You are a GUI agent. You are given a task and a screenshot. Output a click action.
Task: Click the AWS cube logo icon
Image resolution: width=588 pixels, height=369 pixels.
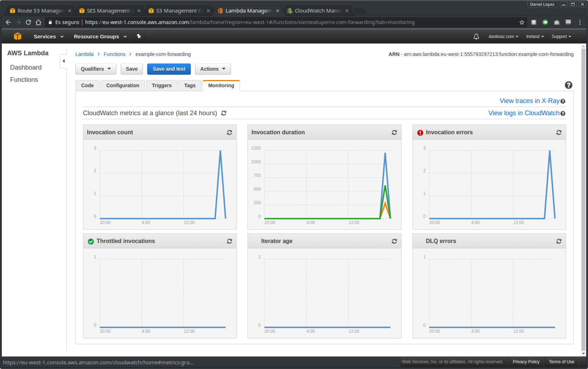[18, 36]
